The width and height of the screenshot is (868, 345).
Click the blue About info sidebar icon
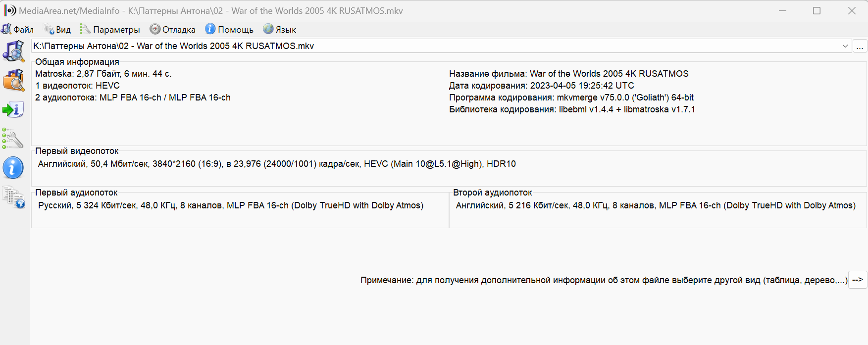tap(13, 168)
